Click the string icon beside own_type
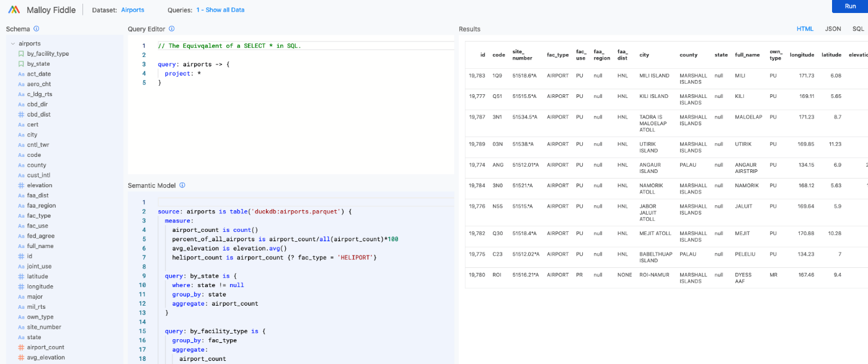The width and height of the screenshot is (868, 364). [x=21, y=317]
